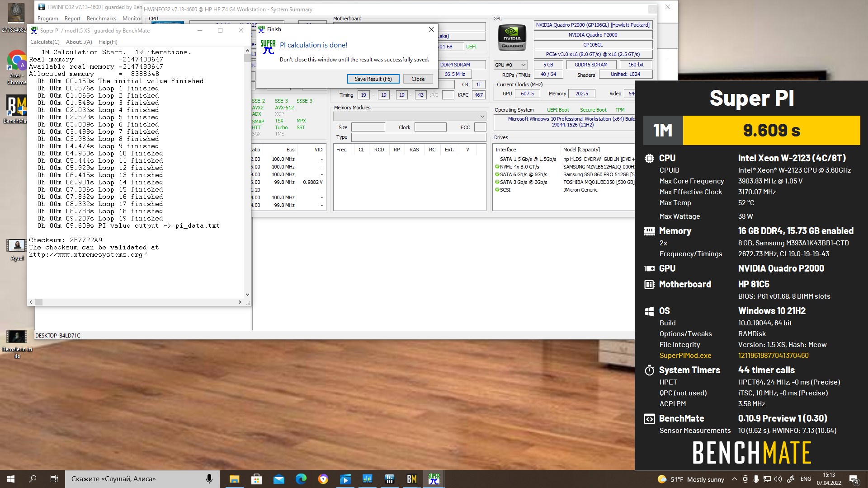Click the taskbar search icon

(33, 479)
